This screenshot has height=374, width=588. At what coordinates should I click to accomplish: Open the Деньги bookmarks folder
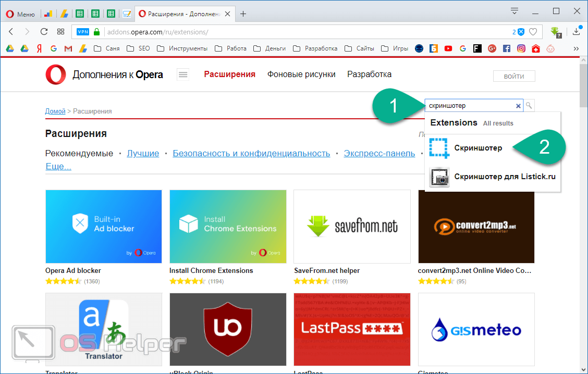click(269, 48)
